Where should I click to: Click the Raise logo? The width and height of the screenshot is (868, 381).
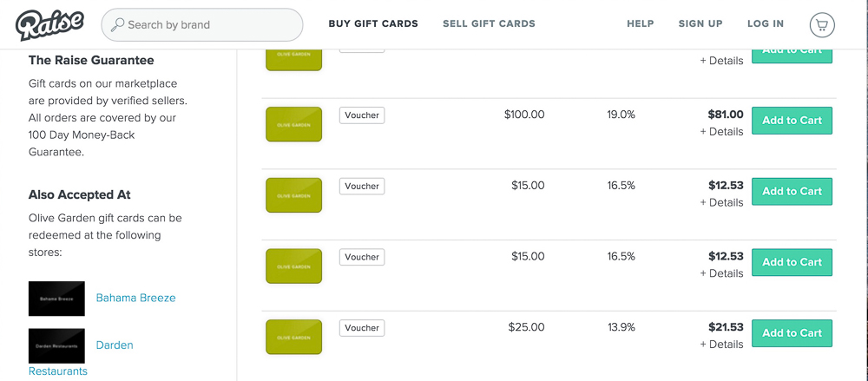(49, 24)
